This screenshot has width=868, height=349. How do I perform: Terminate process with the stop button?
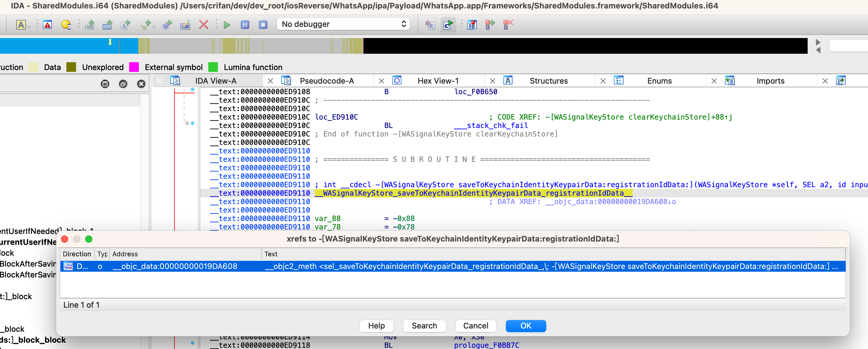click(x=263, y=25)
